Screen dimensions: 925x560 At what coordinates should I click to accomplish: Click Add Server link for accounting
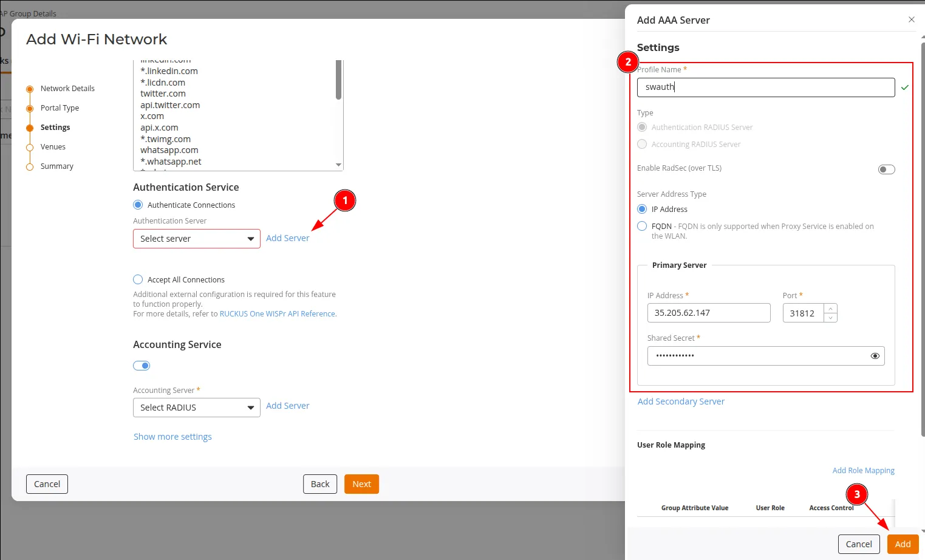pos(287,406)
